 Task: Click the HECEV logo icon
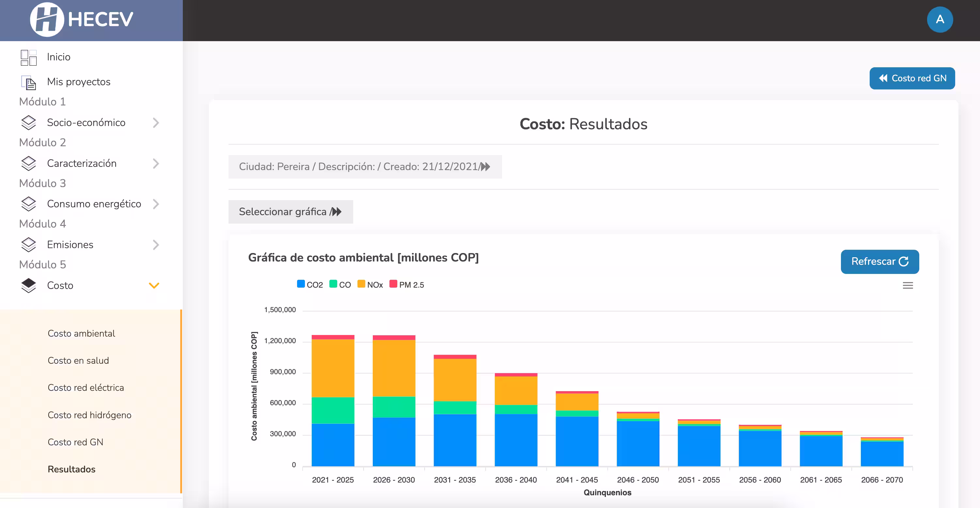pos(47,19)
